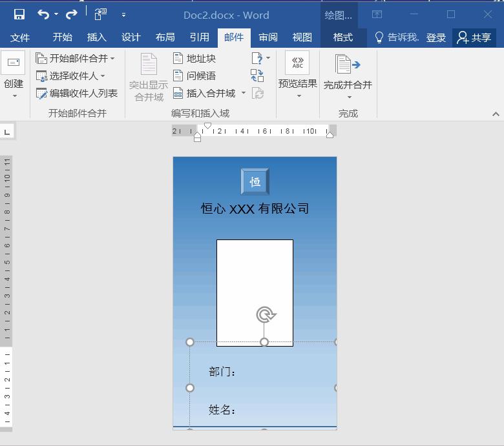The width and height of the screenshot is (504, 446).
Task: Select the 邮件 ribbon tab
Action: [x=234, y=37]
